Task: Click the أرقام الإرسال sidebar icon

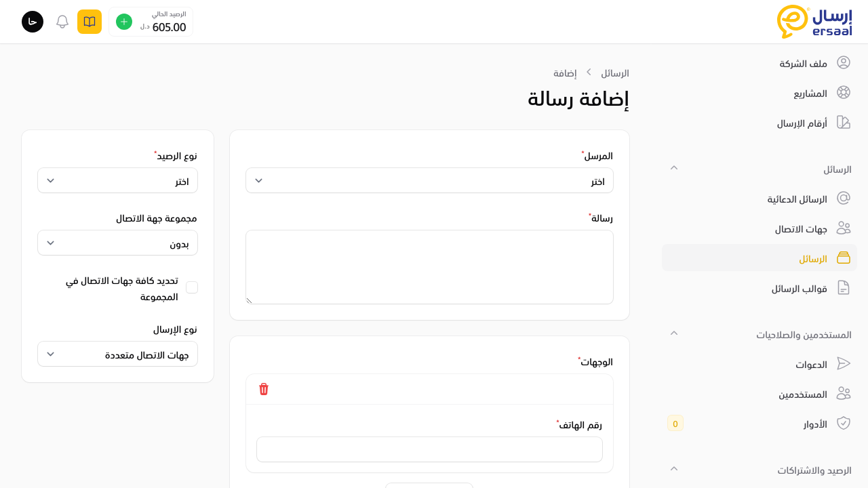Action: point(844,123)
